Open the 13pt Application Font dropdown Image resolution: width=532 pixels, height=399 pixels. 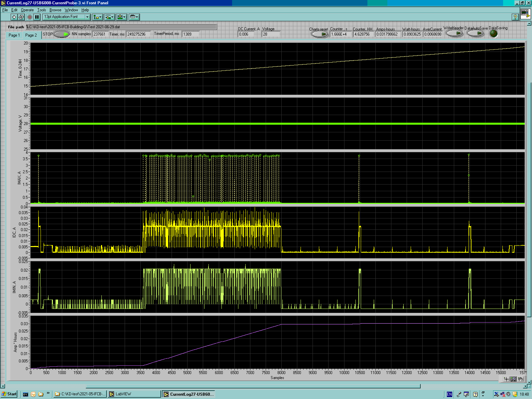tap(66, 17)
